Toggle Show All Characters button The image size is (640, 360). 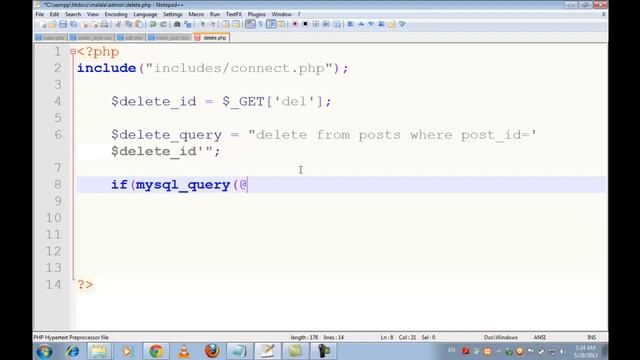(x=261, y=24)
